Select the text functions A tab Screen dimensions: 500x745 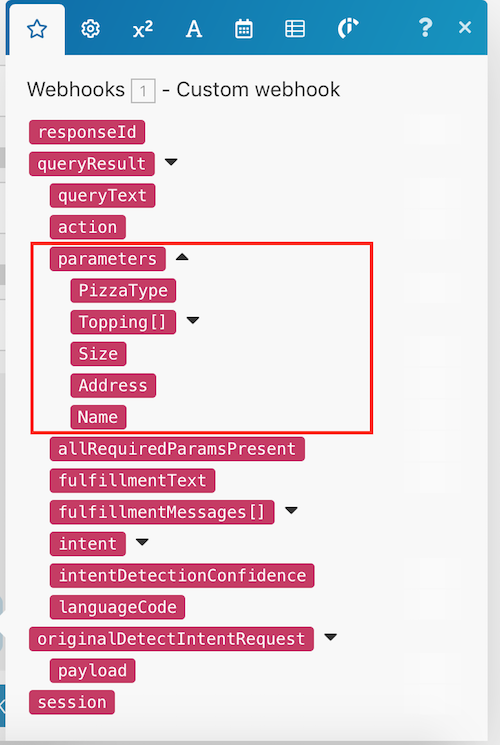pos(193,29)
